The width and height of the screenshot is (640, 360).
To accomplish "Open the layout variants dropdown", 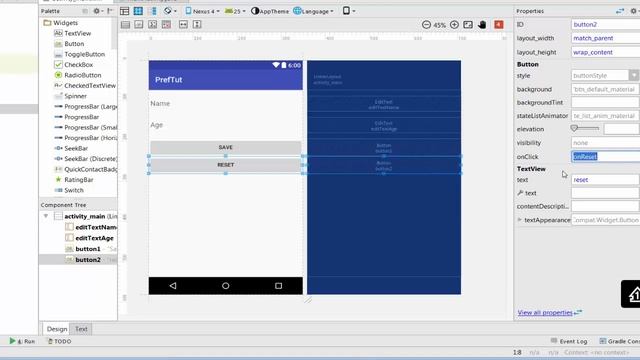I will [x=349, y=11].
